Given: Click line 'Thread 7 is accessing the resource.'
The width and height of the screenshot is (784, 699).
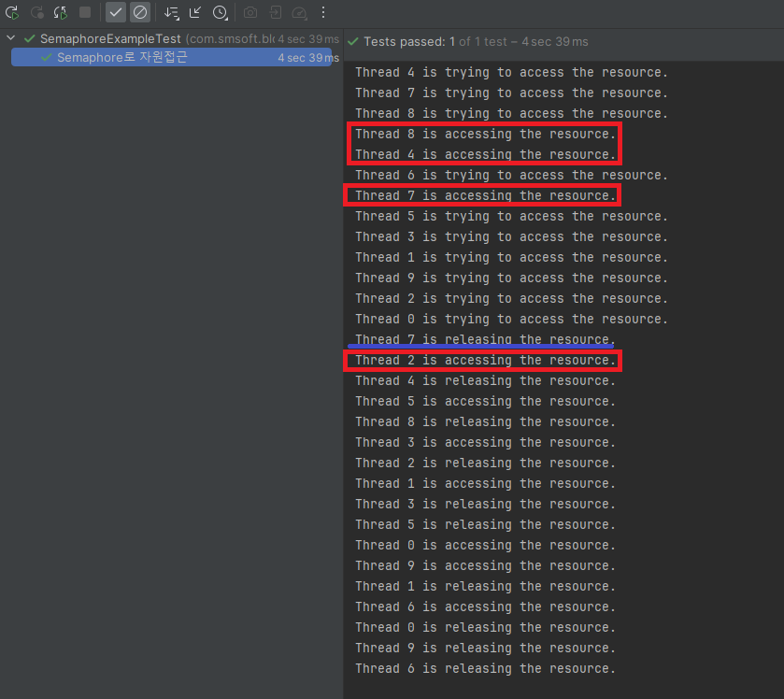Looking at the screenshot, I should [x=485, y=195].
